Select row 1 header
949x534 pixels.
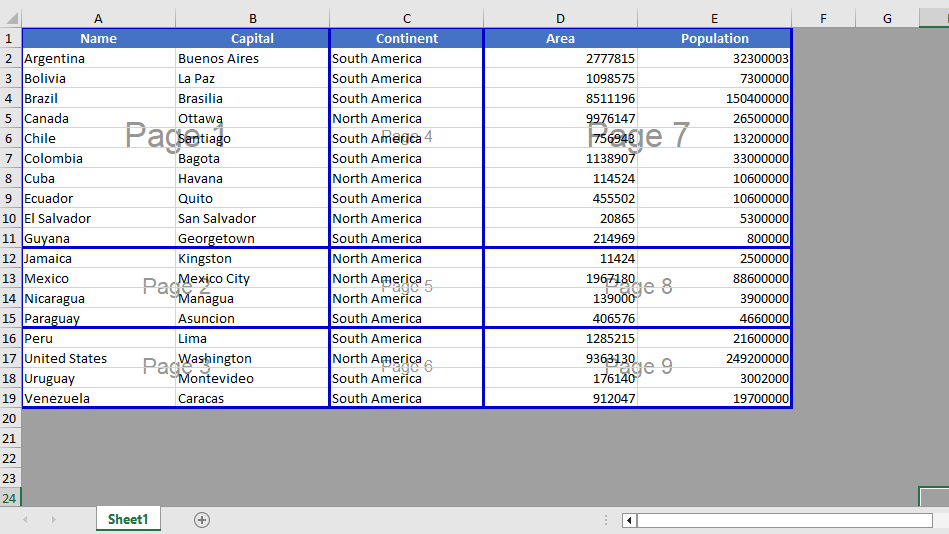tap(10, 39)
